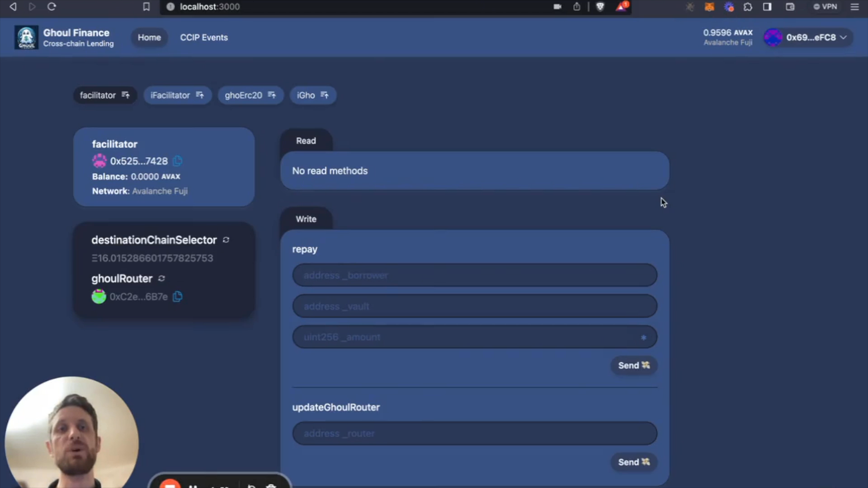
Task: Reload the page with the refresh icon
Action: (52, 7)
